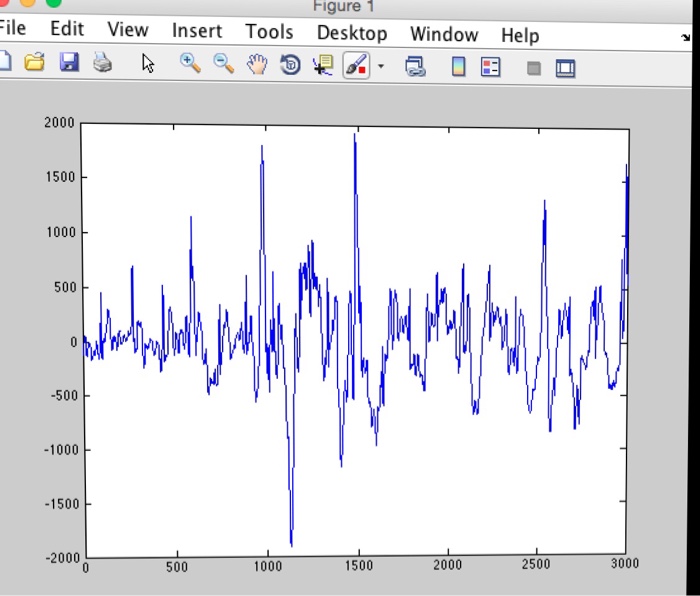Toggle the Brush data tool
The image size is (700, 596).
pos(356,66)
